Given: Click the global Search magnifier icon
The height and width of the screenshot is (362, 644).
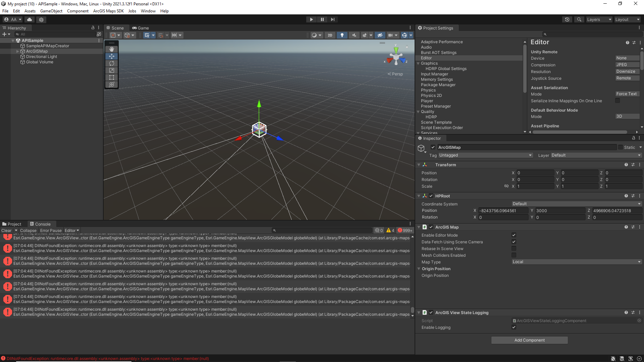Looking at the screenshot, I should tap(579, 19).
